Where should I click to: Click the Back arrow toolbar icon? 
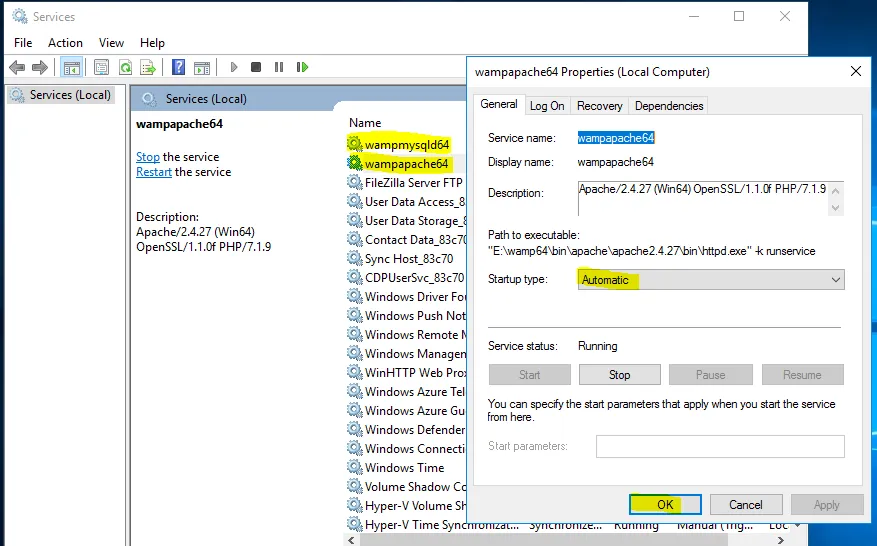click(17, 68)
